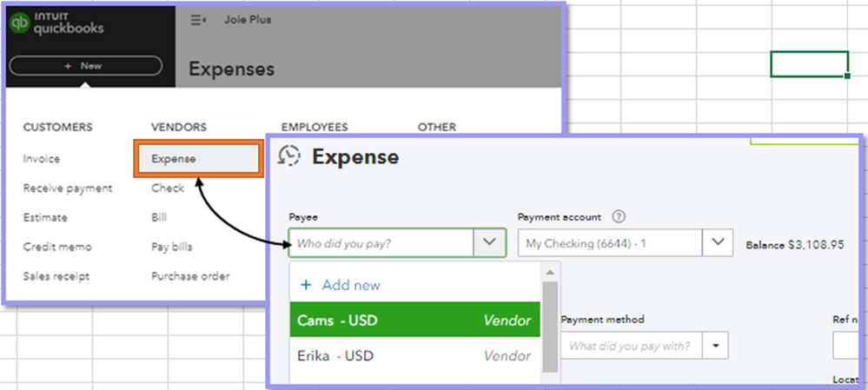The width and height of the screenshot is (868, 390).
Task: Pick Erika - USD vendor
Action: pos(414,356)
